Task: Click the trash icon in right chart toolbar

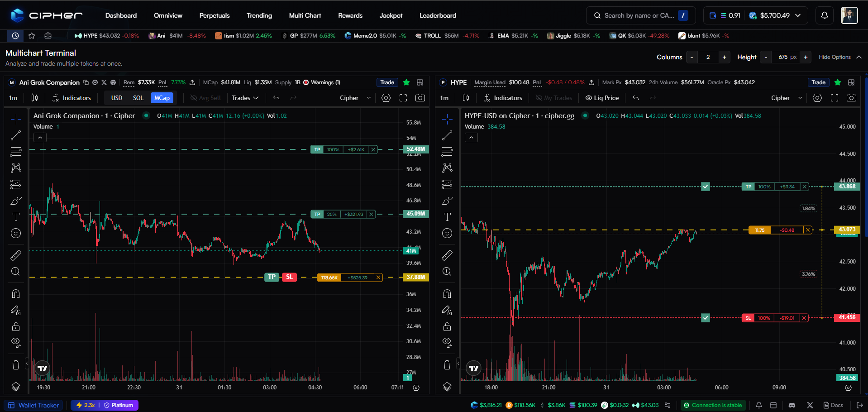Action: point(447,365)
